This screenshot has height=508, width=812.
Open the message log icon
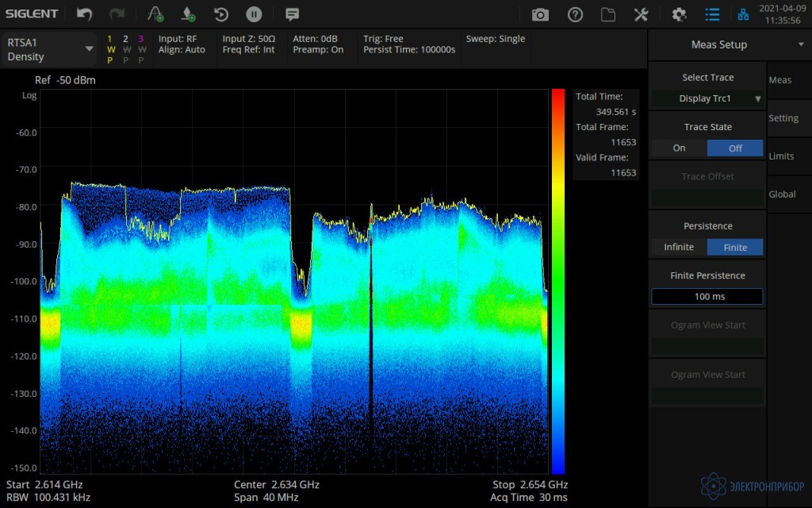click(292, 14)
